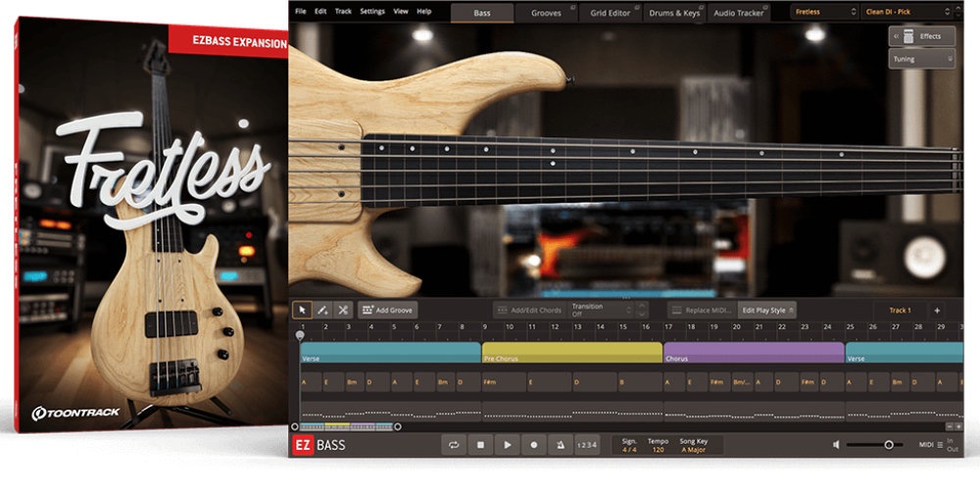This screenshot has width=980, height=490.
Task: Click the speaker volume icon
Action: point(836,445)
